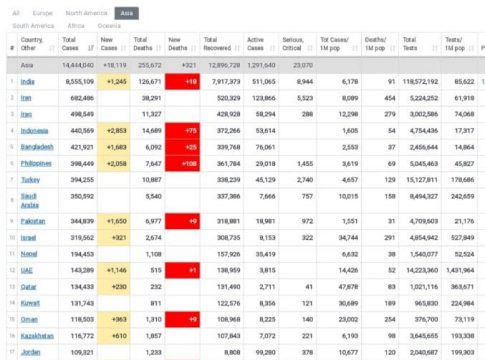
Task: Sort by Country, Other column icon
Action: [x=52, y=48]
